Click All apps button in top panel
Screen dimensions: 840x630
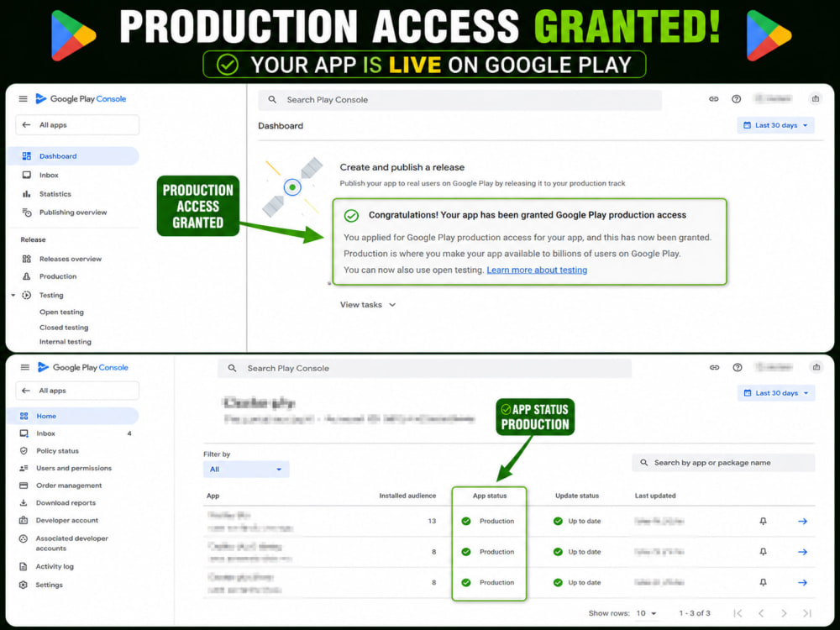pyautogui.click(x=77, y=125)
